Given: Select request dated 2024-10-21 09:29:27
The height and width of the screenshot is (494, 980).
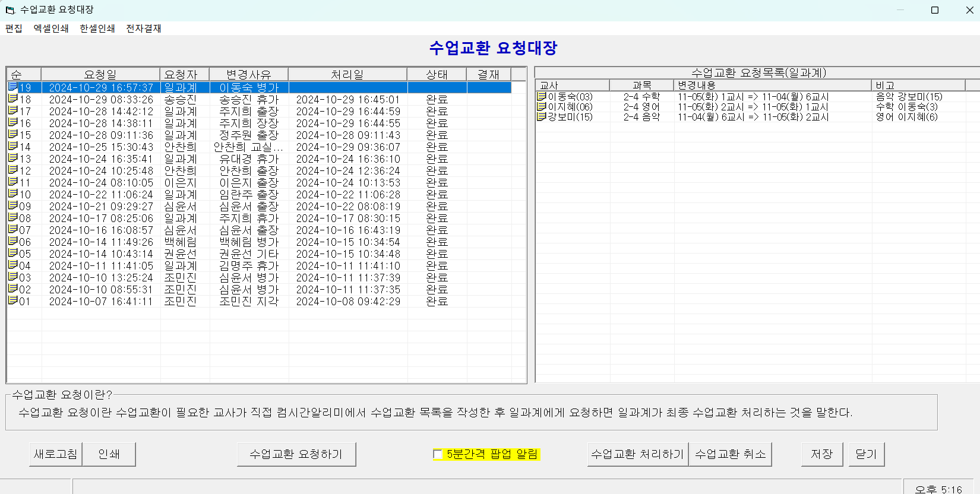Looking at the screenshot, I should pos(101,206).
